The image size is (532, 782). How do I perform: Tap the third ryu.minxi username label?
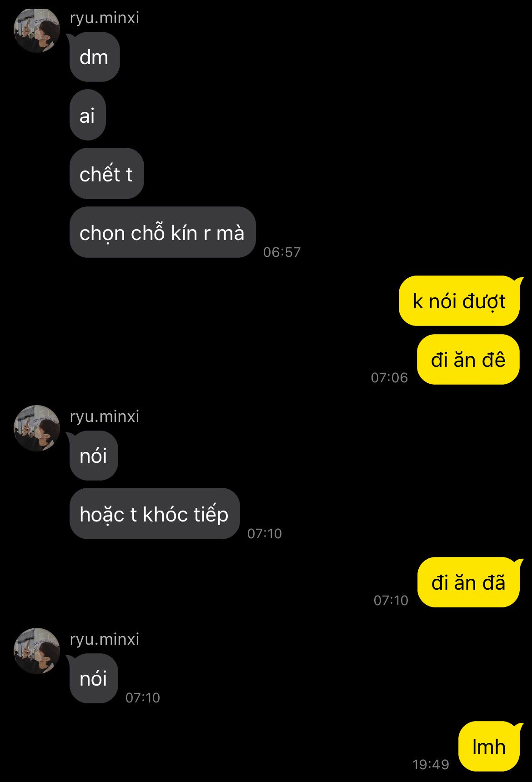pos(105,639)
